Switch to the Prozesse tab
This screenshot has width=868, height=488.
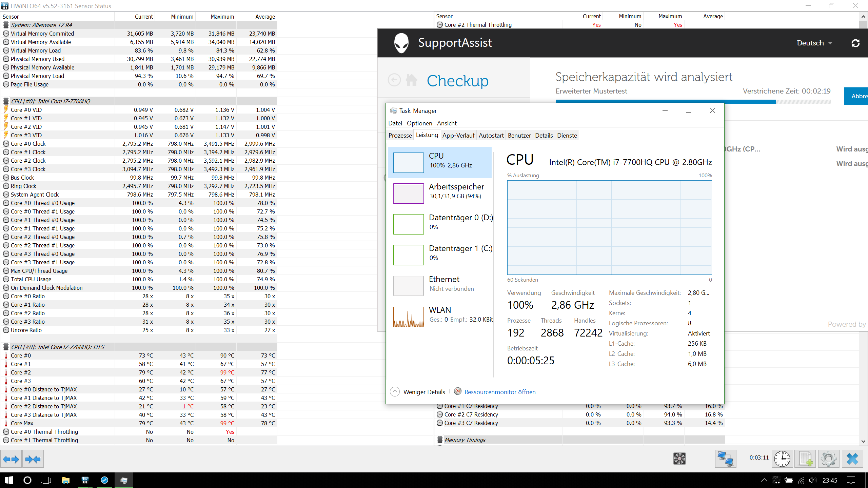pyautogui.click(x=400, y=136)
